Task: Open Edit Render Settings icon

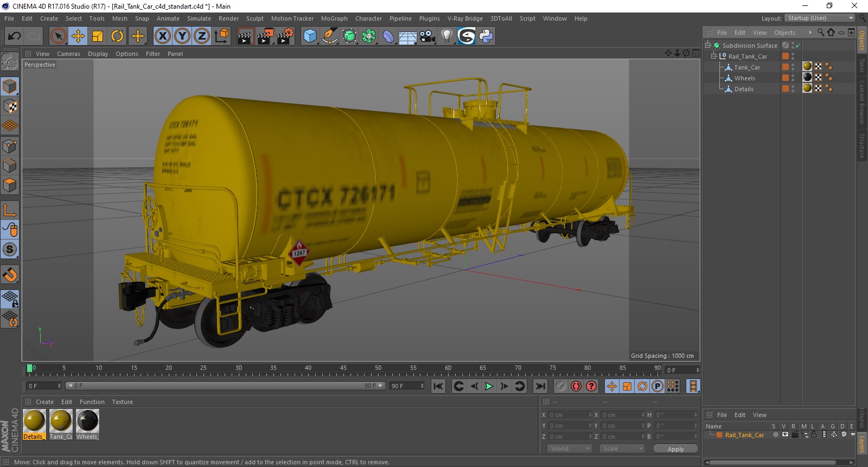Action: click(x=285, y=36)
